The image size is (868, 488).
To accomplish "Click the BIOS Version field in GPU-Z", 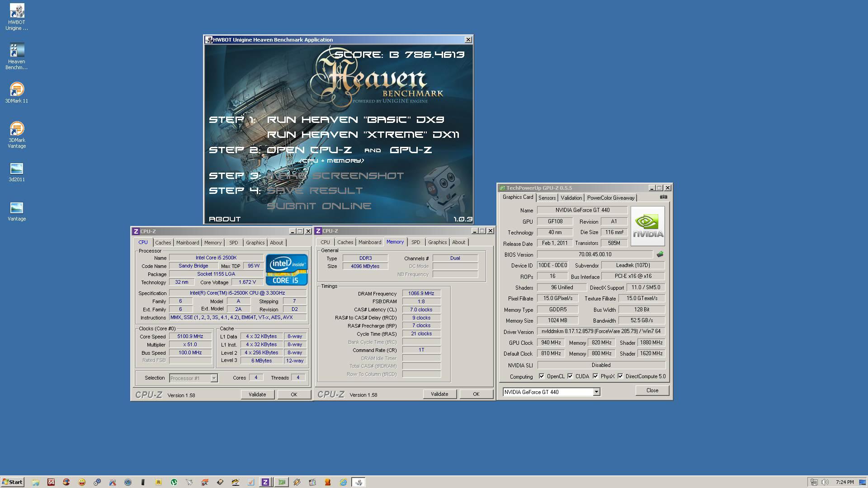I will (594, 254).
